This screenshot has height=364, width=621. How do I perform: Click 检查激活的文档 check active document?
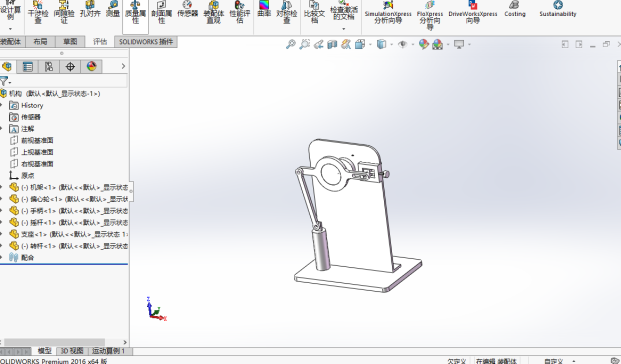(x=344, y=11)
